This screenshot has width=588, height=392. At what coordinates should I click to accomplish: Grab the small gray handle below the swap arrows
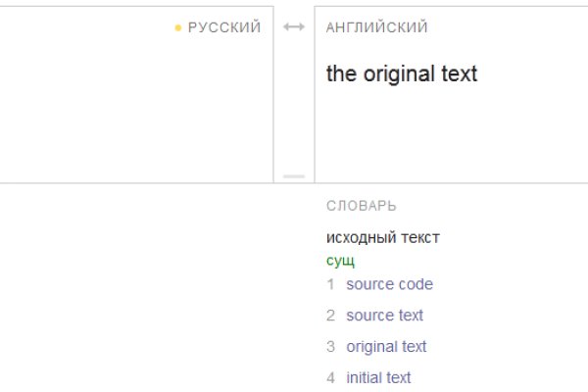[x=294, y=176]
